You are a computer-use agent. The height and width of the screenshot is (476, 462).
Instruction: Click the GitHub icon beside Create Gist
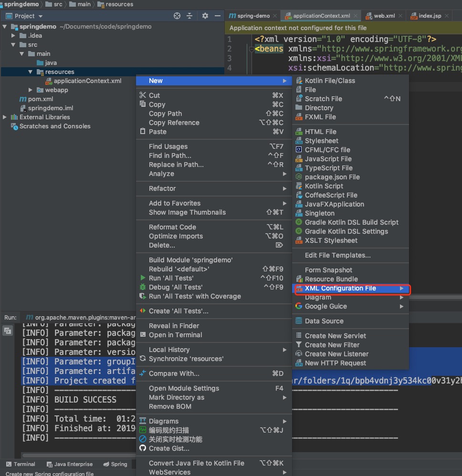click(x=142, y=448)
